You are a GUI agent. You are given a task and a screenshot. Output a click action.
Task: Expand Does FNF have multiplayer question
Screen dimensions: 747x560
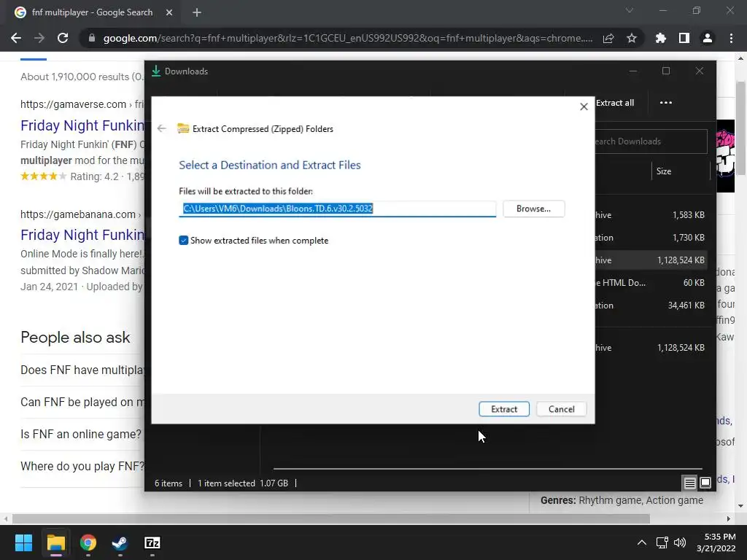pos(82,370)
